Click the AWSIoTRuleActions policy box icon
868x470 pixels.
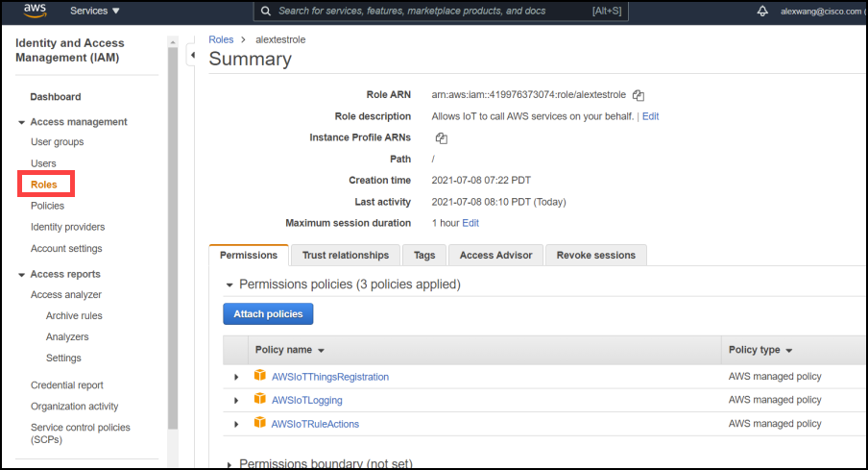point(259,422)
